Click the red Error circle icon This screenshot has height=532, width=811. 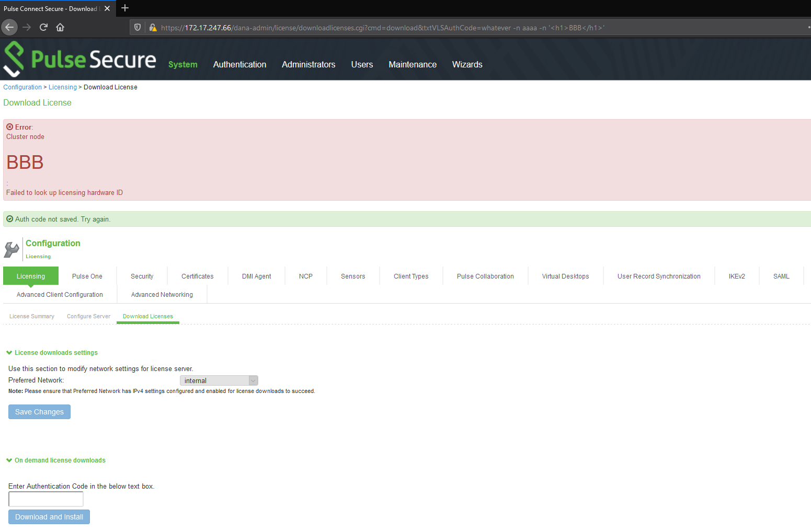click(9, 127)
